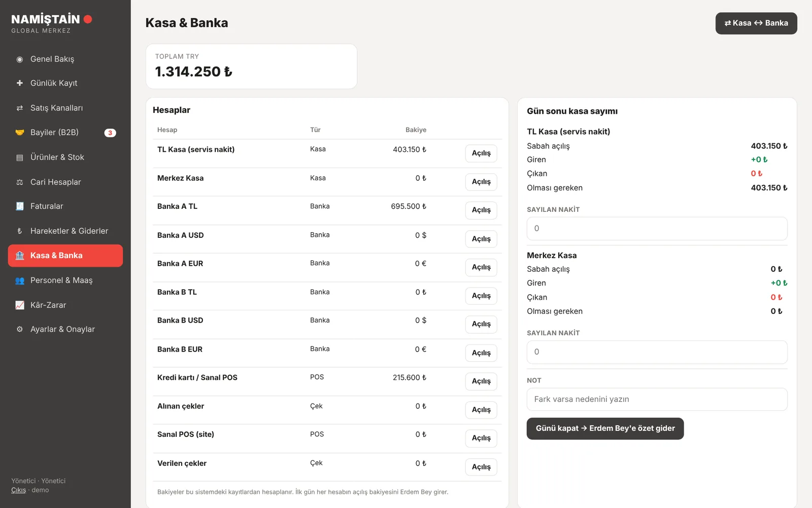The height and width of the screenshot is (508, 812).
Task: Click Açılış for Verilen çekler
Action: click(x=481, y=467)
